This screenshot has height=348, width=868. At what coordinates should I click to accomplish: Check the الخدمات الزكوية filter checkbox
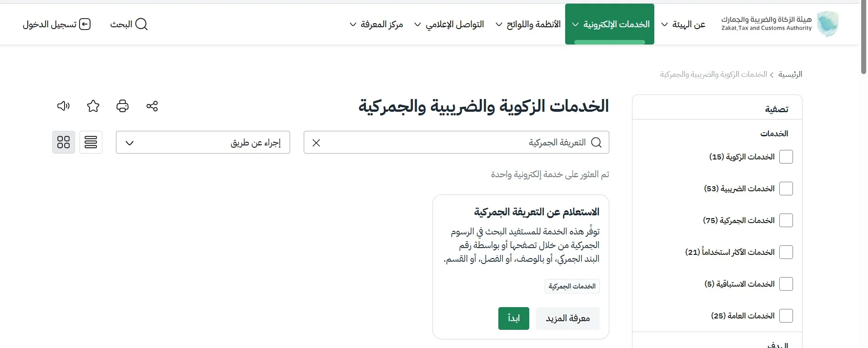click(787, 156)
